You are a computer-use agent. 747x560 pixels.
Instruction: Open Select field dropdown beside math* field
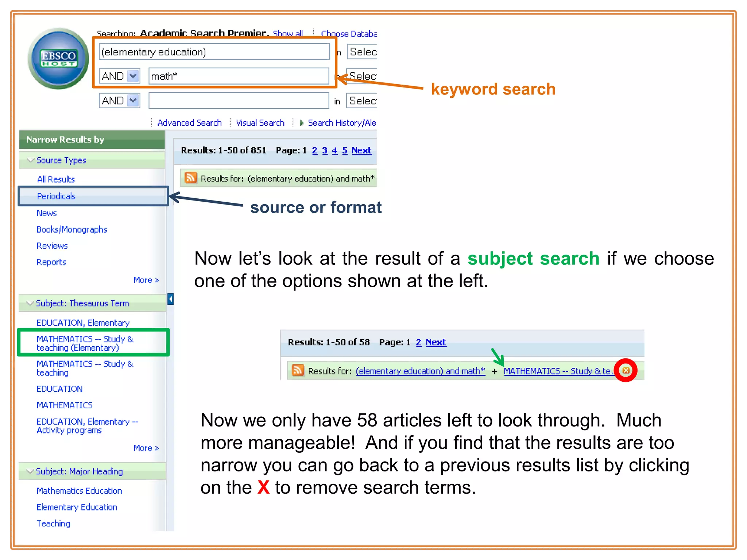click(362, 76)
